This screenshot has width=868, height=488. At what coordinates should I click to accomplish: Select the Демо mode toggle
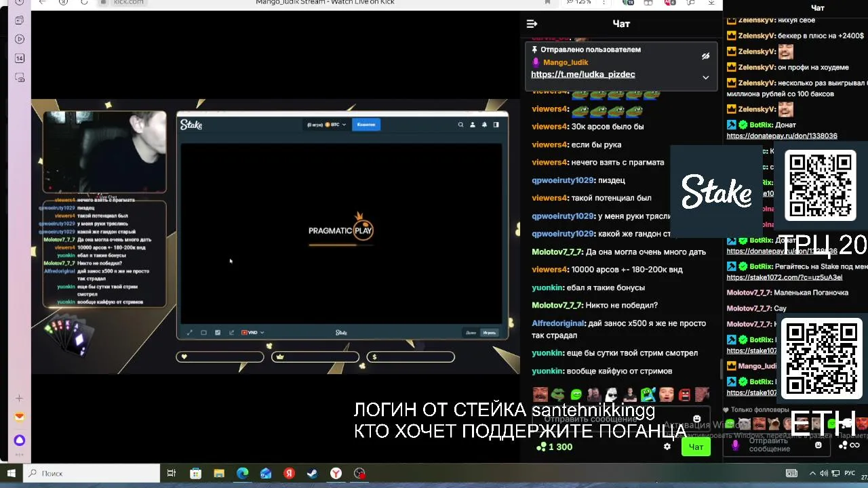coord(471,333)
